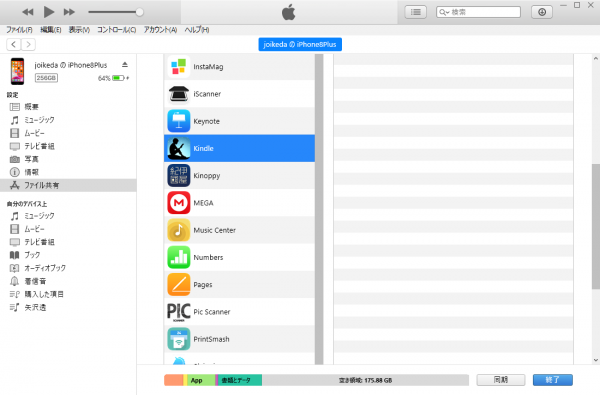Go back with the left chevron
Viewport: 600px width, 395px height.
click(x=14, y=44)
